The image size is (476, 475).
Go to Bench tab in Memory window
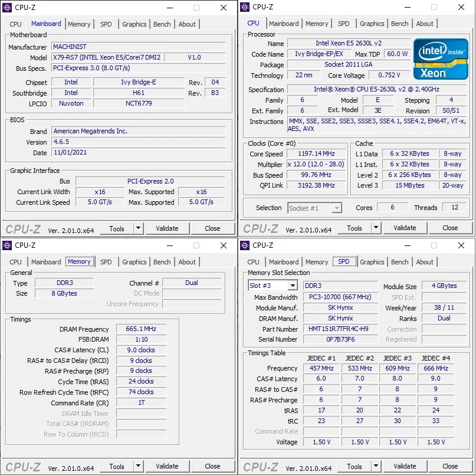tap(162, 262)
